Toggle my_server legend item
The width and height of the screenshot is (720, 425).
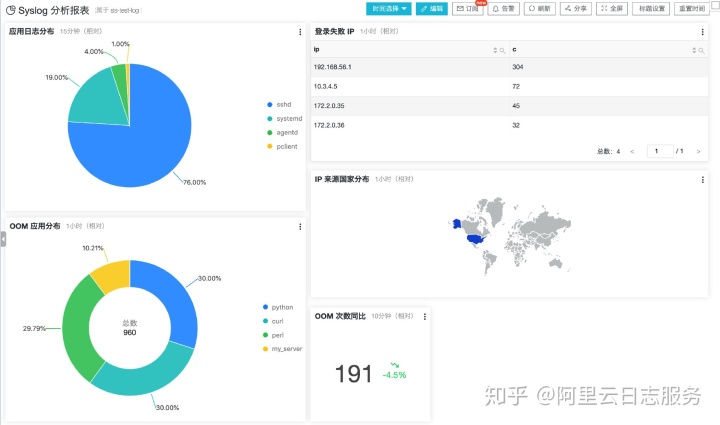[282, 349]
